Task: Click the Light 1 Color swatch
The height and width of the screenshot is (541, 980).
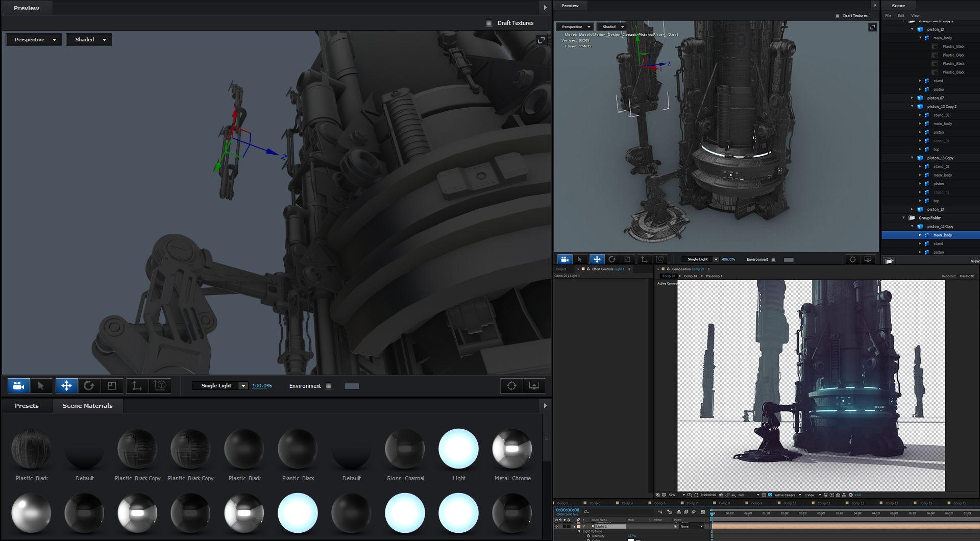Action: (x=630, y=539)
